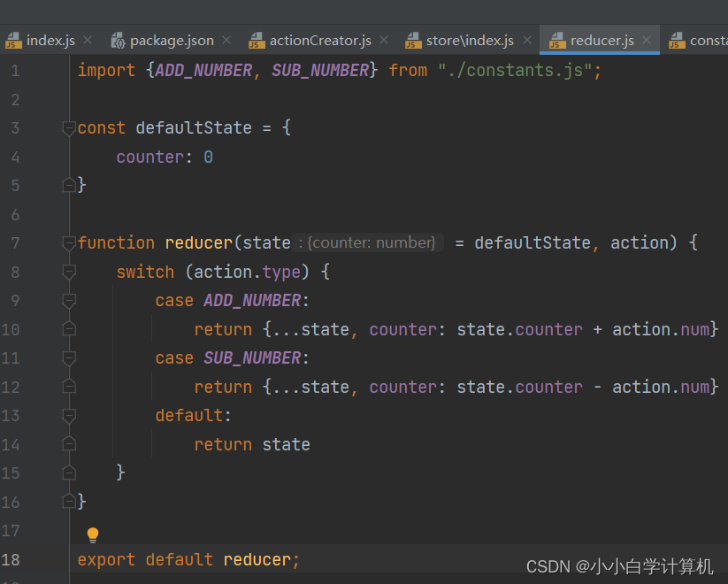
Task: Click the index.js JS file icon
Action: click(x=13, y=41)
